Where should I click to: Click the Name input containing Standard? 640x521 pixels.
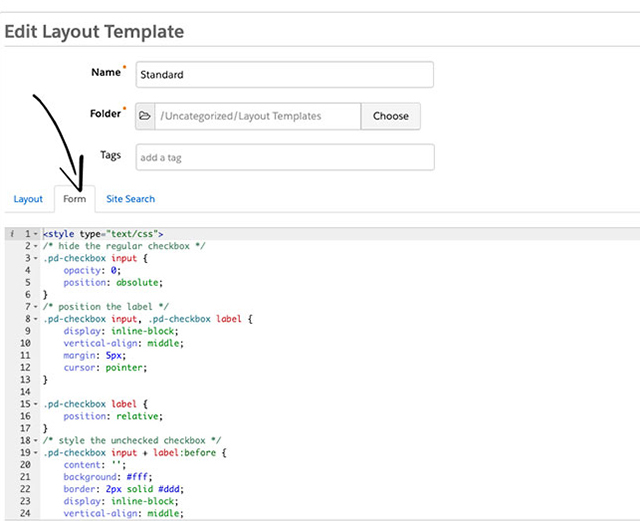[x=284, y=75]
